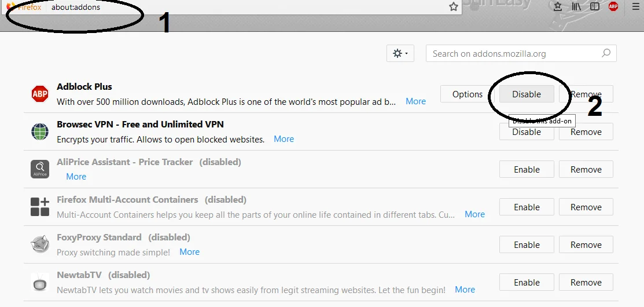
Task: Click the search magnifier icon
Action: (606, 53)
